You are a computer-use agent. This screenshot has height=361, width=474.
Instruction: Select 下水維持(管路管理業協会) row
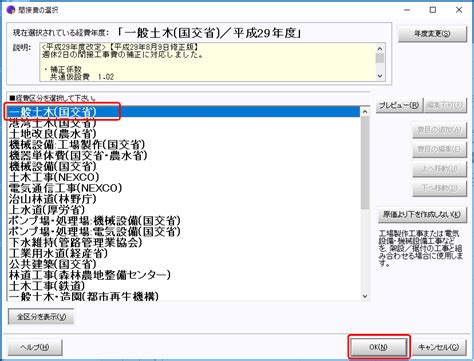pyautogui.click(x=184, y=242)
